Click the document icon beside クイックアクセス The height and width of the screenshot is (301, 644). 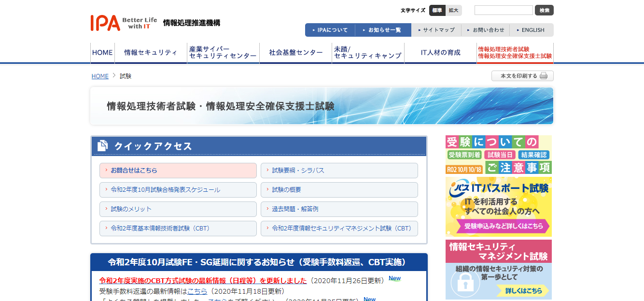click(102, 146)
